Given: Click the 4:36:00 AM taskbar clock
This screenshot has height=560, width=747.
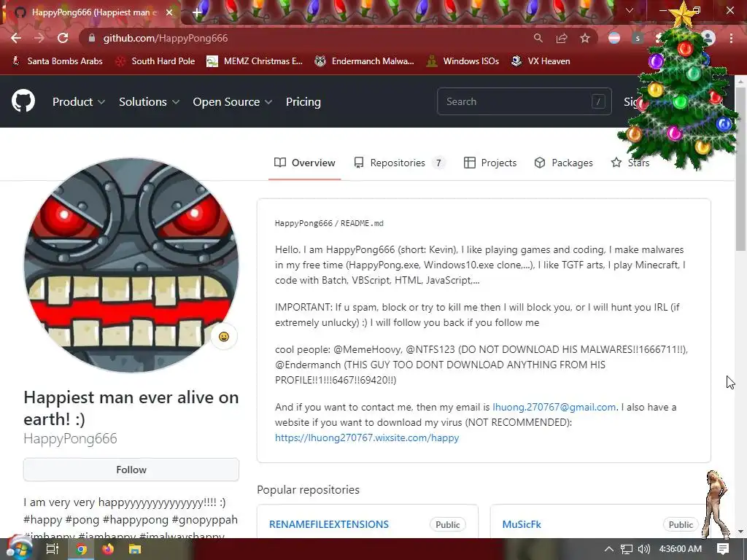Looking at the screenshot, I should pyautogui.click(x=681, y=549).
